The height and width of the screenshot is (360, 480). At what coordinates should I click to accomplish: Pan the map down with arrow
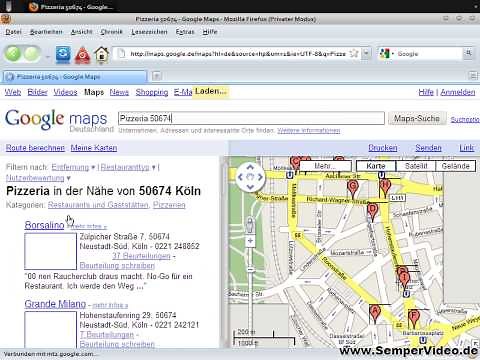coord(250,187)
